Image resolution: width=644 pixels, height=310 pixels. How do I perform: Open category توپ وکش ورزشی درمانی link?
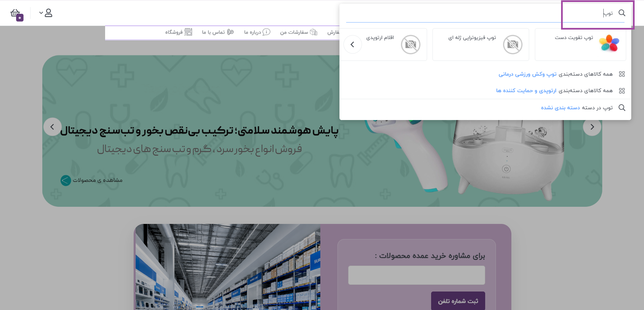(527, 74)
